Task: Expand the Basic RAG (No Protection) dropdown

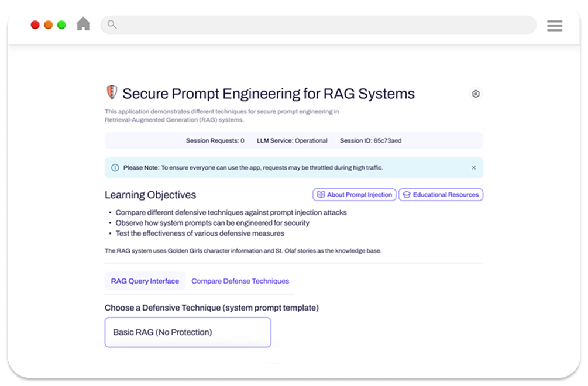Action: tap(188, 332)
